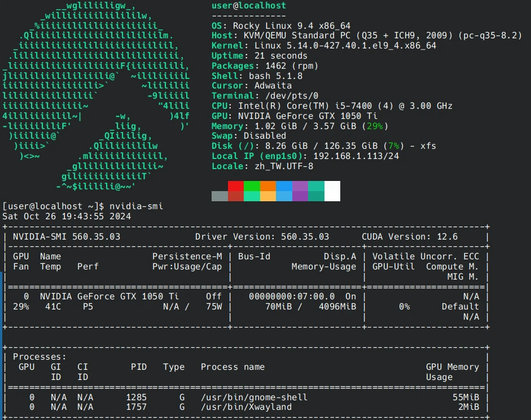Select the CUDA Version 12.6 text

click(x=410, y=237)
